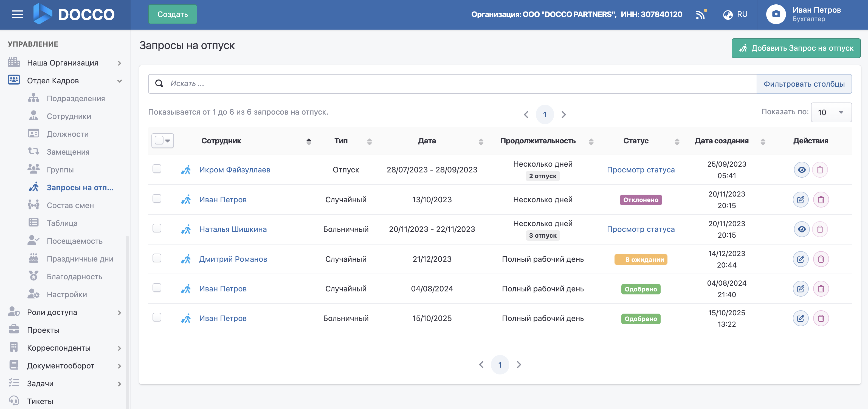The width and height of the screenshot is (868, 409).
Task: Edit Дмитрий Романов's leave request
Action: click(x=800, y=259)
